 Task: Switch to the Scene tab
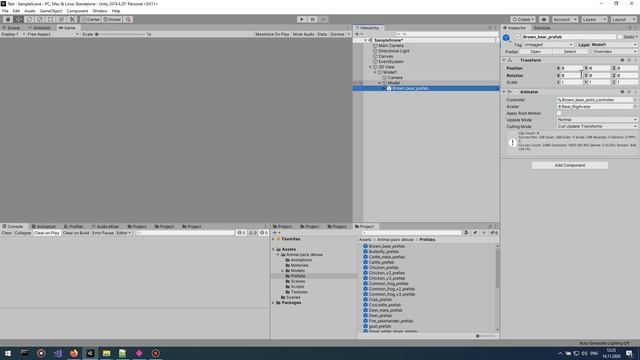11,28
